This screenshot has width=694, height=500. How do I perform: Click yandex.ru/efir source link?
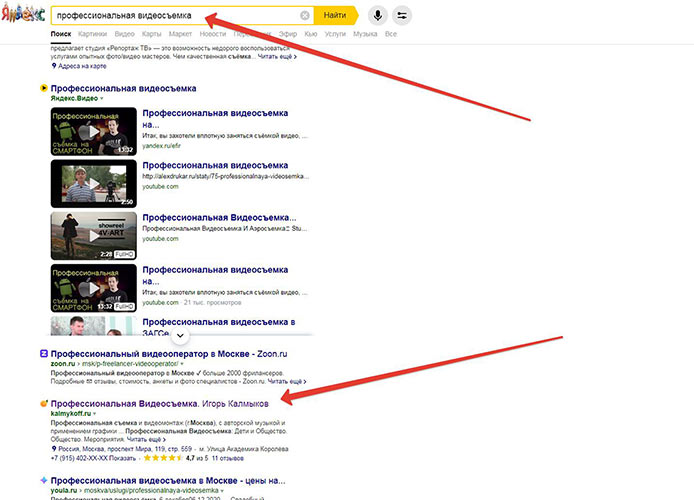(x=162, y=146)
